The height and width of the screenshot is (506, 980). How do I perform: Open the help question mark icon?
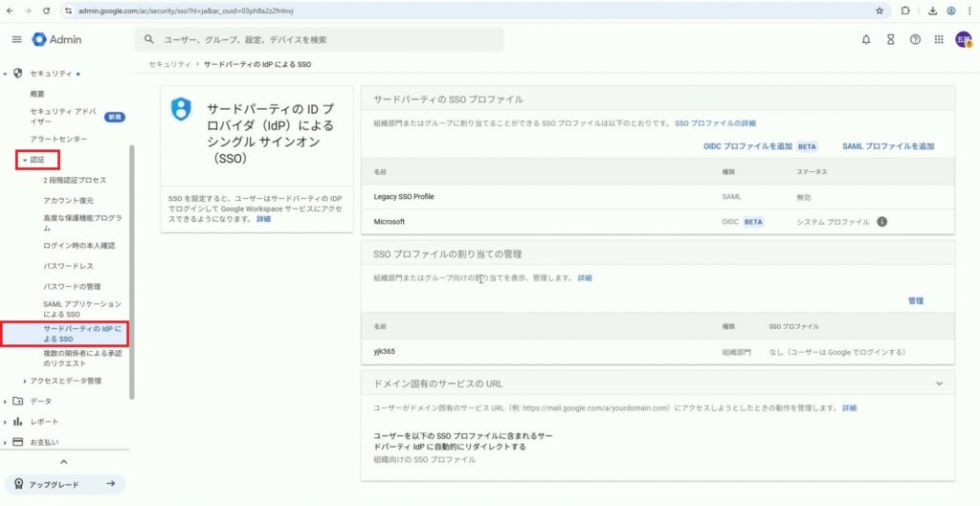point(915,39)
